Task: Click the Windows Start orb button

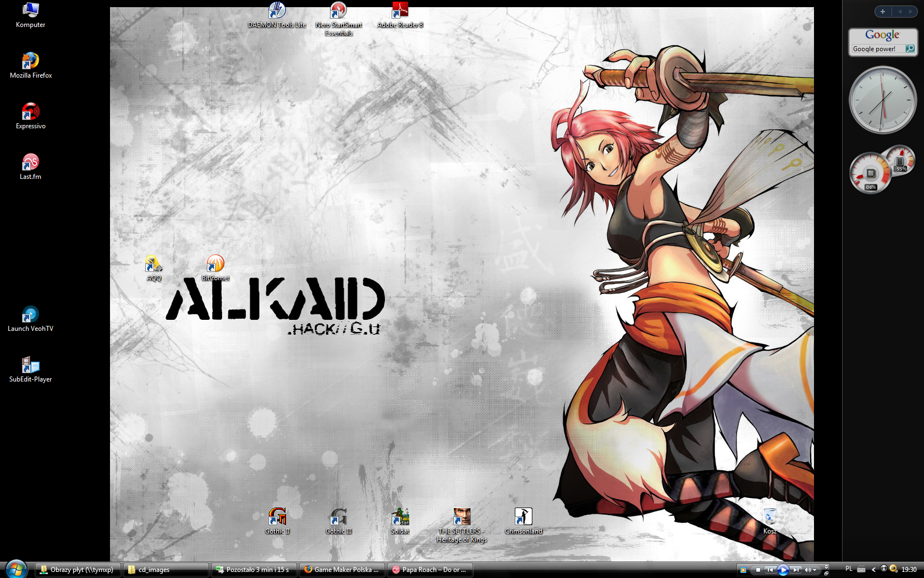Action: [x=16, y=569]
